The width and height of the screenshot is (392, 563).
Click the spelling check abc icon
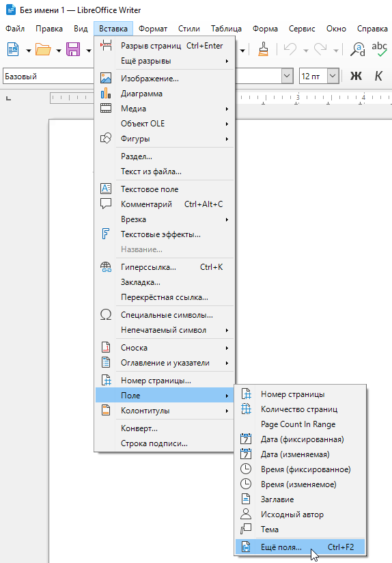pos(379,49)
